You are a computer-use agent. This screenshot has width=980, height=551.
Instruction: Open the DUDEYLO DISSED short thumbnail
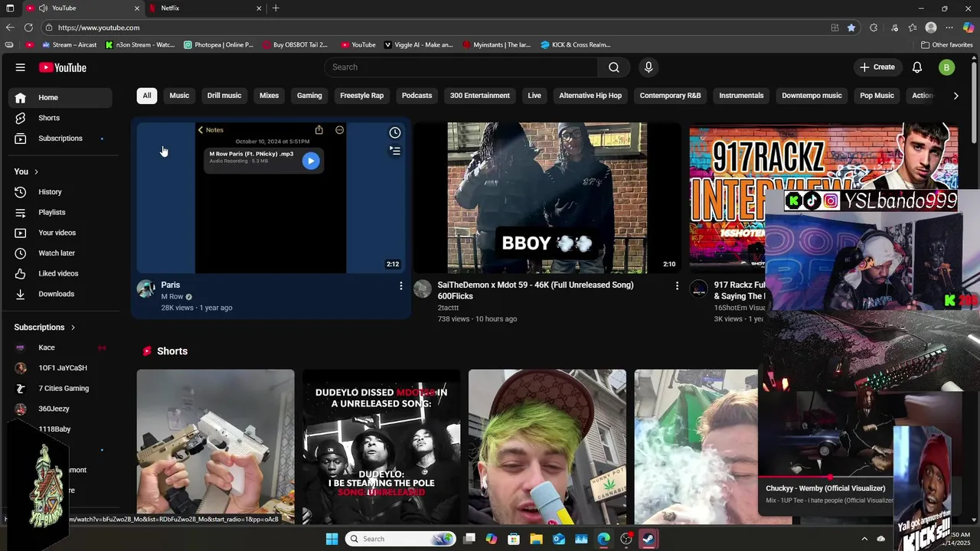(381, 447)
